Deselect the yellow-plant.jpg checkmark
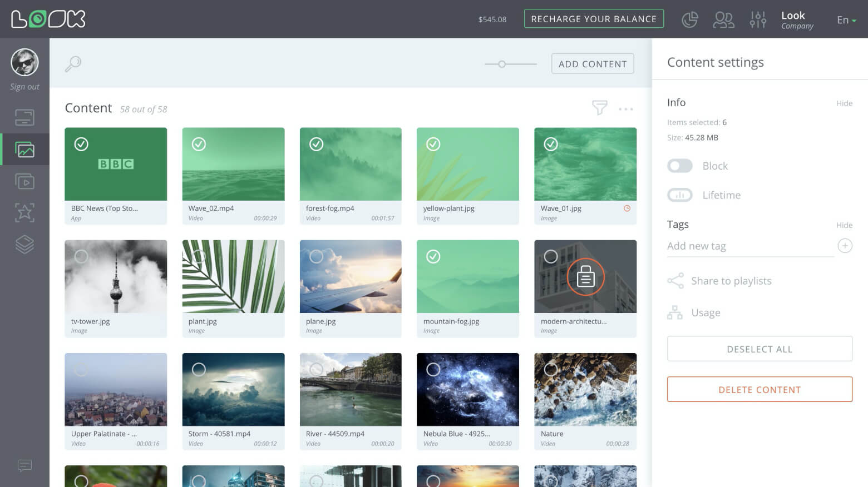The width and height of the screenshot is (868, 487). (433, 144)
